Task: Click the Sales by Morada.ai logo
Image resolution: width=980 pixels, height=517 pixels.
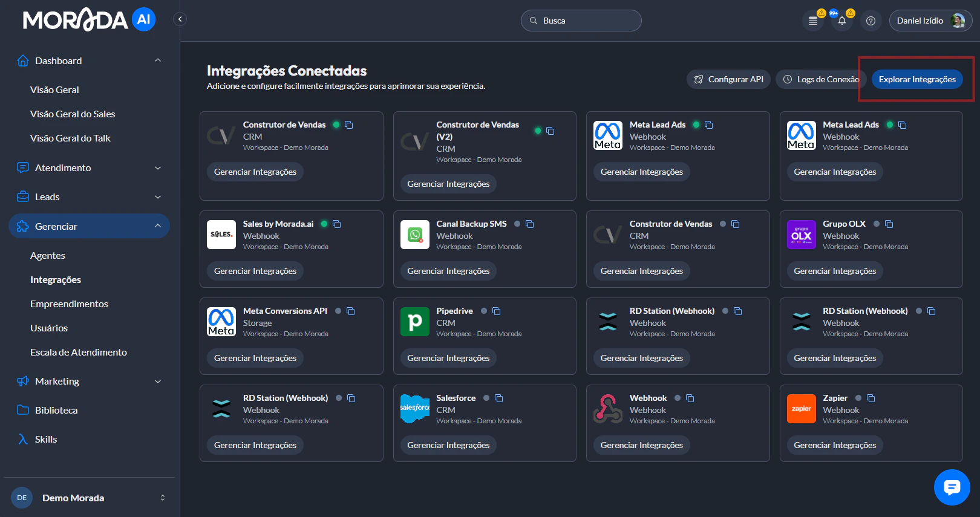Action: coord(221,235)
